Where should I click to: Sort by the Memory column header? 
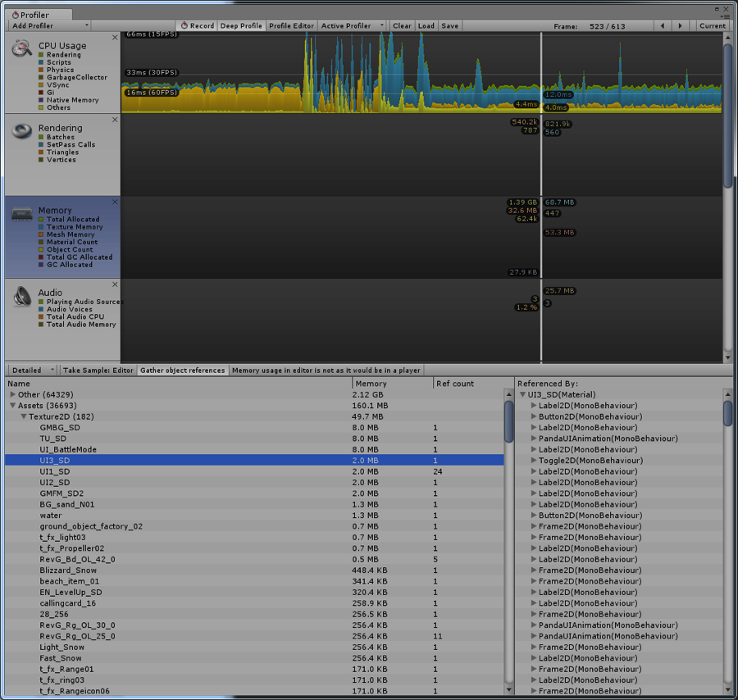tap(392, 384)
